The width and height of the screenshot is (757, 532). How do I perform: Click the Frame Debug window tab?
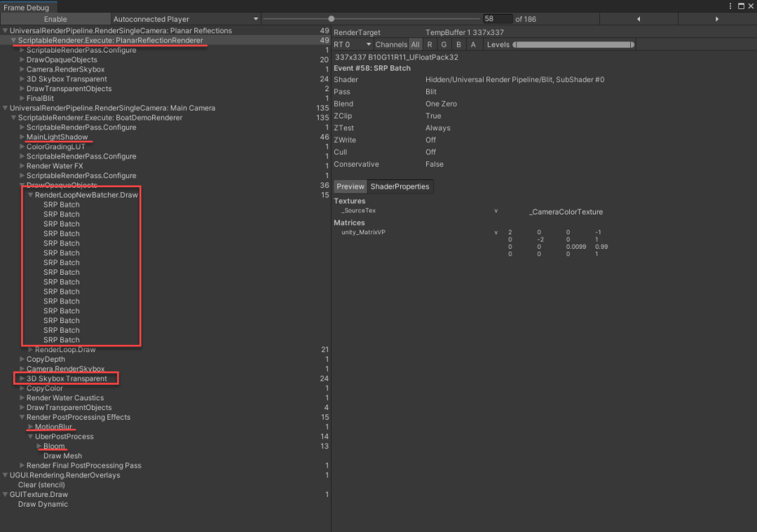point(26,7)
